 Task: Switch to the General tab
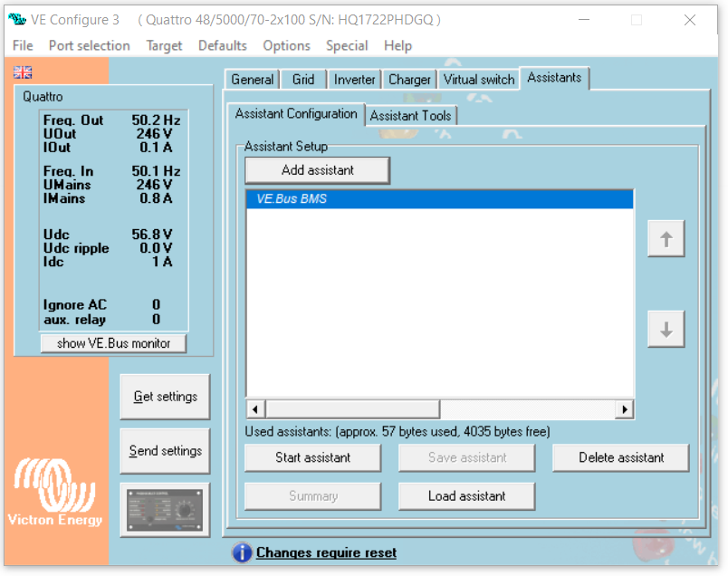[x=252, y=80]
